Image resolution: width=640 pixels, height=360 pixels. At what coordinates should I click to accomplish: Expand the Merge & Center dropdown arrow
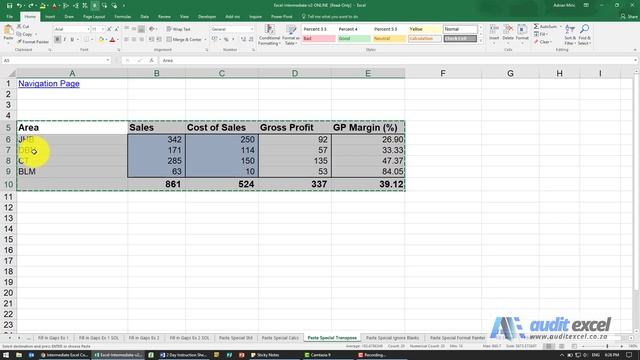(205, 40)
